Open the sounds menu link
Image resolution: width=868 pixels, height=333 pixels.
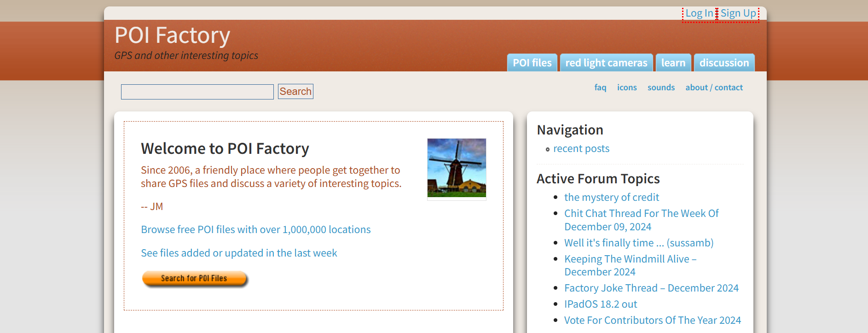[x=661, y=88]
